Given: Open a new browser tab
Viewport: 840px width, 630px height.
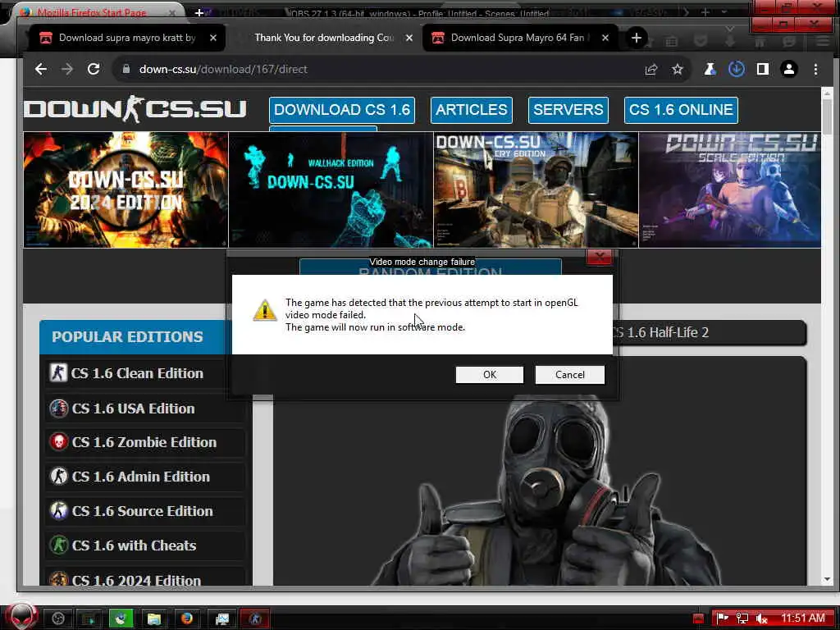Looking at the screenshot, I should 637,38.
